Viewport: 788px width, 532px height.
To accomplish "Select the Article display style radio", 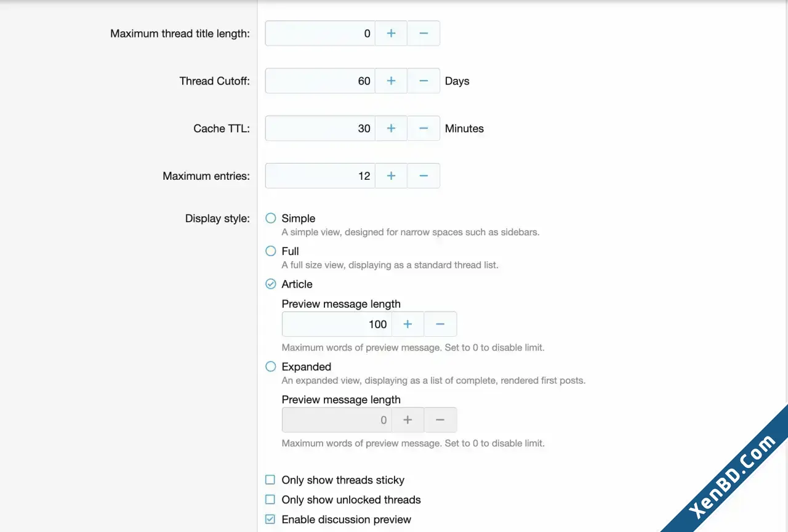I will point(270,284).
